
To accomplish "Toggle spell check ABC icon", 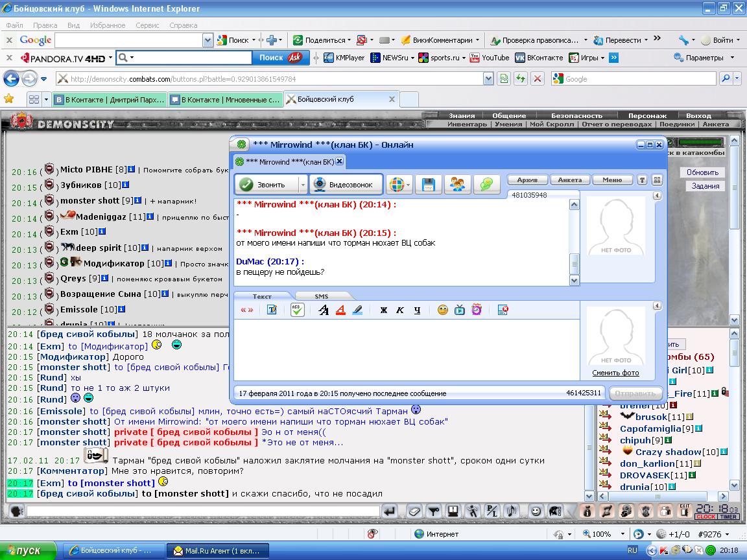I will pos(297,310).
